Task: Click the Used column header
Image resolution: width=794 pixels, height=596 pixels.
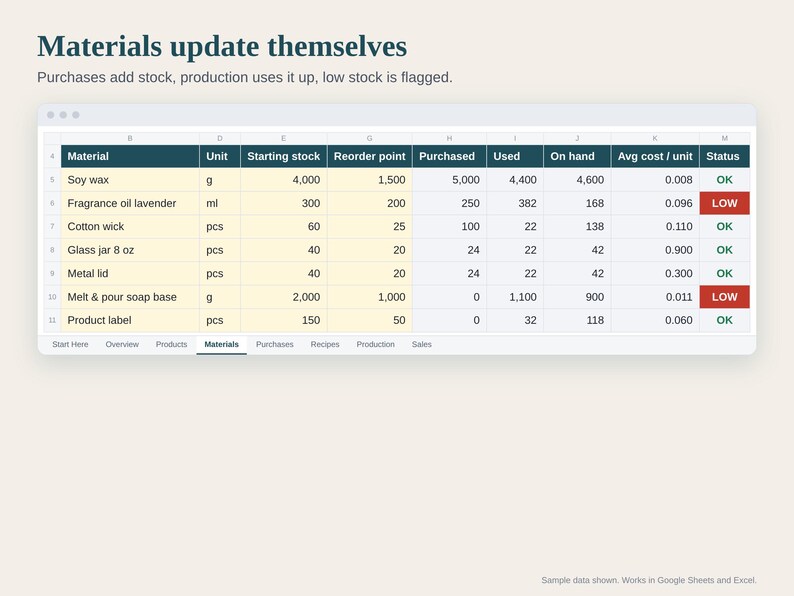Action: pos(515,156)
